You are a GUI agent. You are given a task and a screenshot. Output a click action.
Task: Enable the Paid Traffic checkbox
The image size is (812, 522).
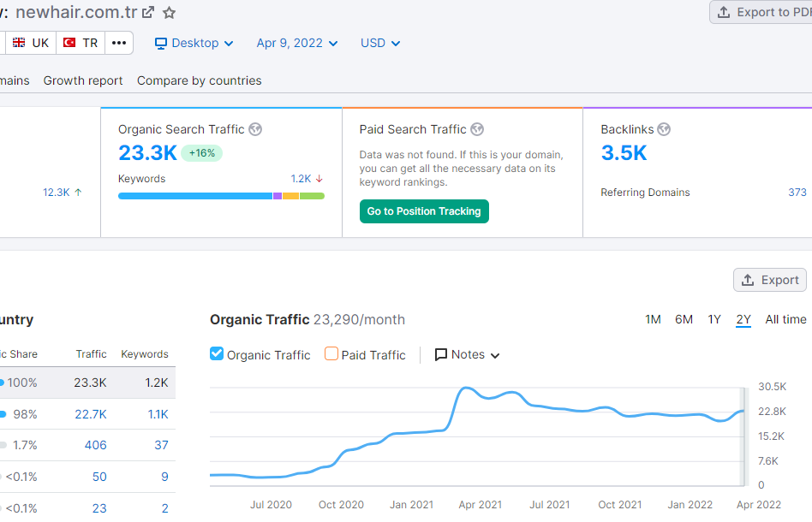point(331,353)
